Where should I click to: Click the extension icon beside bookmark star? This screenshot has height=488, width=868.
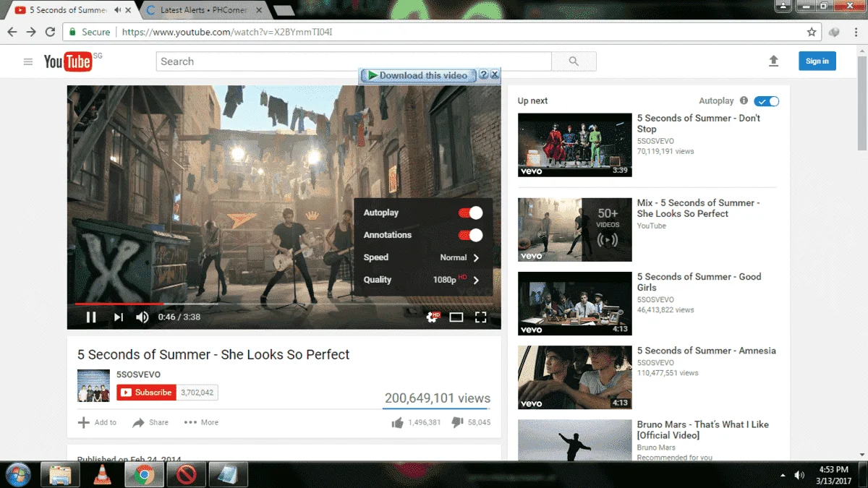click(834, 32)
